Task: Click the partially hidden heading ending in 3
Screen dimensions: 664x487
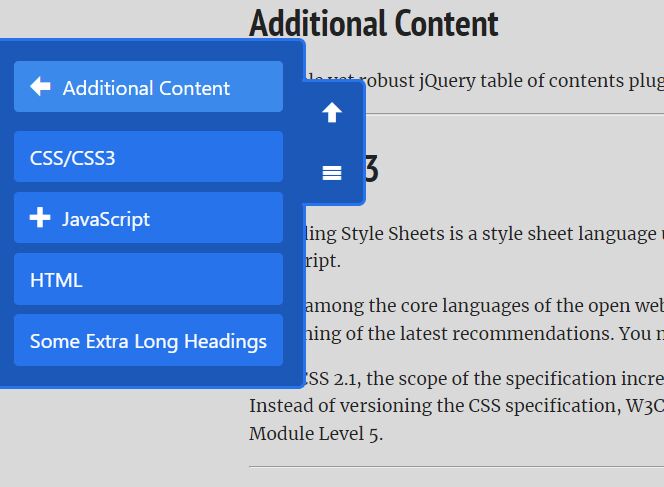Action: click(371, 169)
